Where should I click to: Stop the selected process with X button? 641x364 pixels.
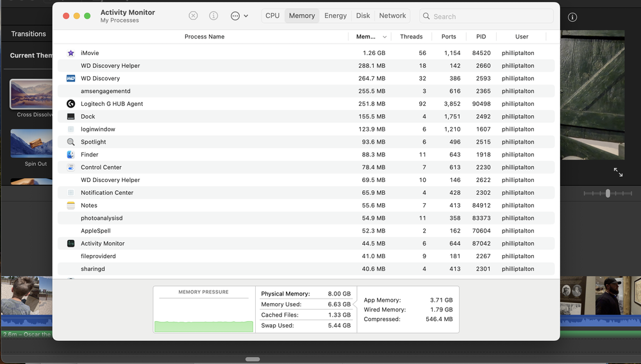pyautogui.click(x=194, y=15)
